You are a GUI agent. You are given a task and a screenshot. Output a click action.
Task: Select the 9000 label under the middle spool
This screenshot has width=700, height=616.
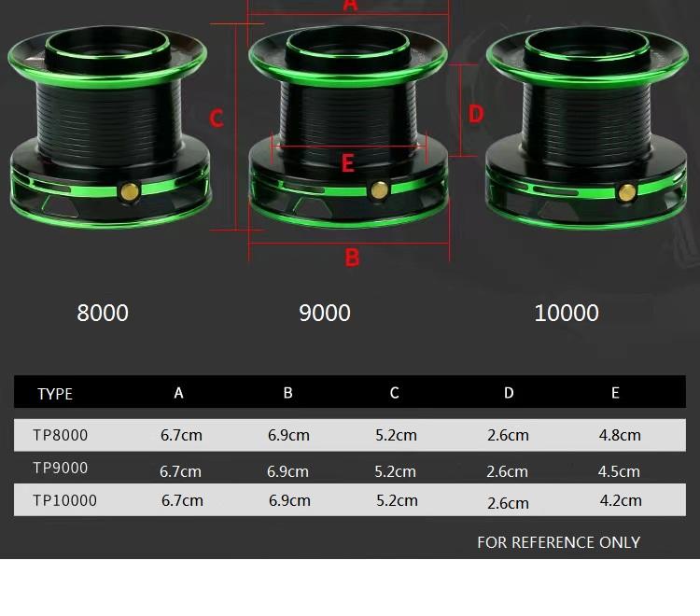click(325, 313)
